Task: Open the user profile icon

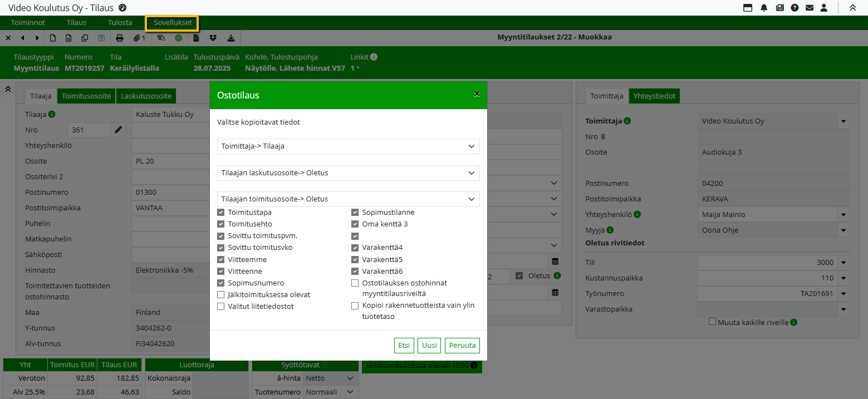Action: coord(825,8)
